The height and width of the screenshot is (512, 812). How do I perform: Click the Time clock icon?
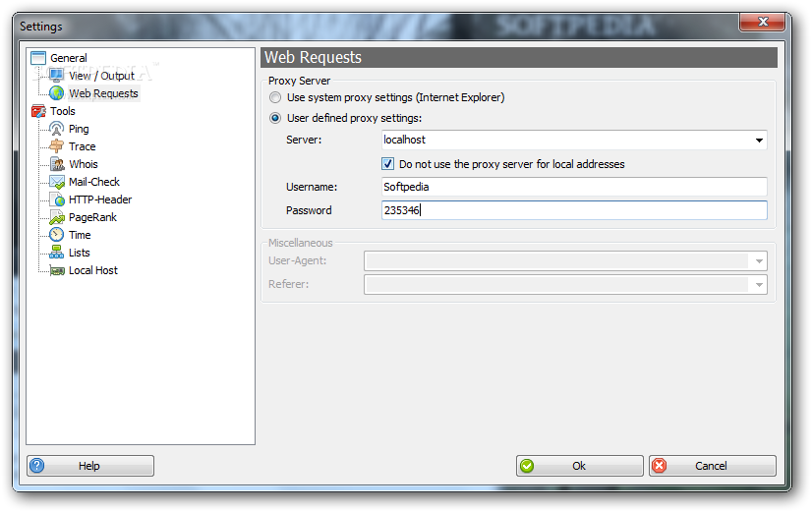point(56,235)
